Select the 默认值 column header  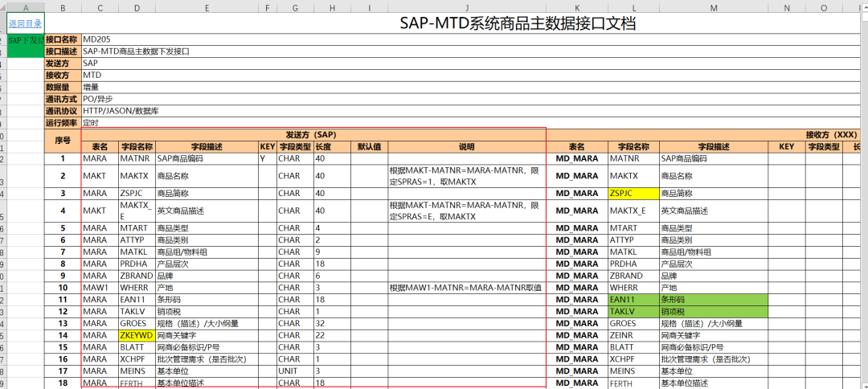[x=369, y=146]
